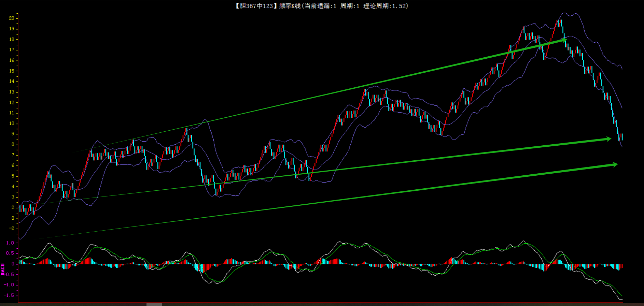Click the 15 label on the price axis
Screen dimensions: 644x306
click(12, 71)
